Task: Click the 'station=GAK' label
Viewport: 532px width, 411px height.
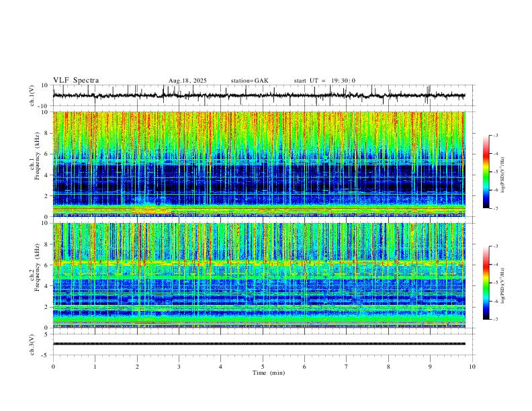Action: 250,81
